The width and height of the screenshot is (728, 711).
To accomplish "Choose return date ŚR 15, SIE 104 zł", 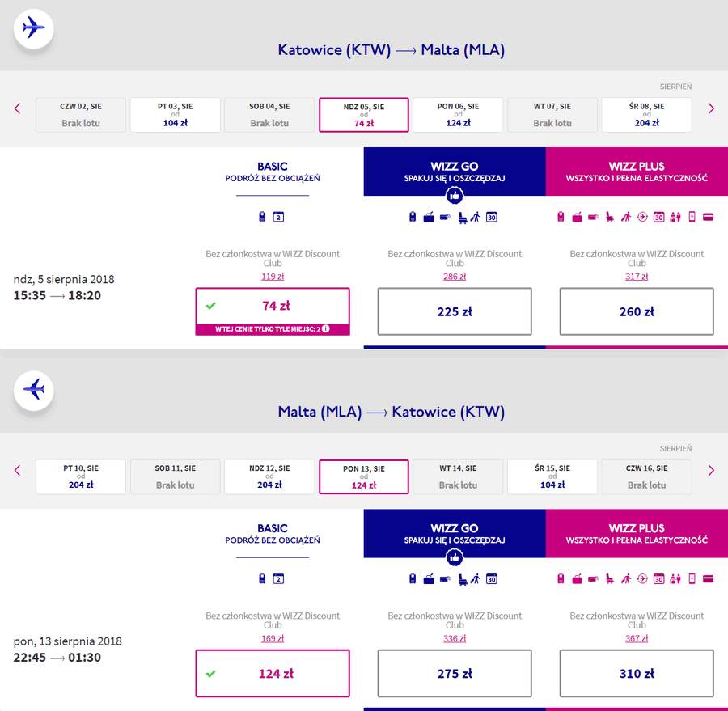I will pyautogui.click(x=552, y=476).
